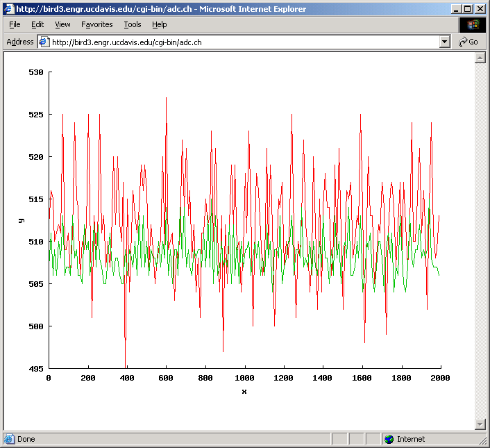Maximize the Internet Explorer window
Image resolution: width=490 pixels, height=448 pixels.
coord(467,9)
